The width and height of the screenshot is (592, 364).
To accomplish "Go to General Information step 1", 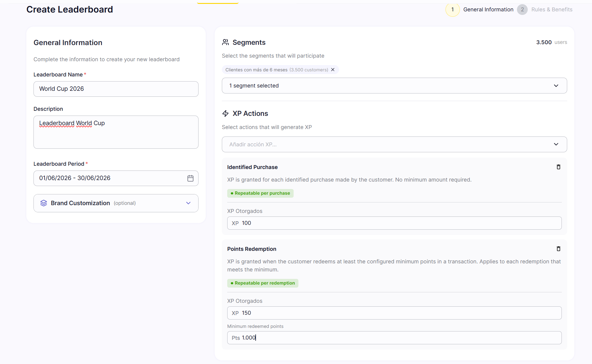I will 480,10.
